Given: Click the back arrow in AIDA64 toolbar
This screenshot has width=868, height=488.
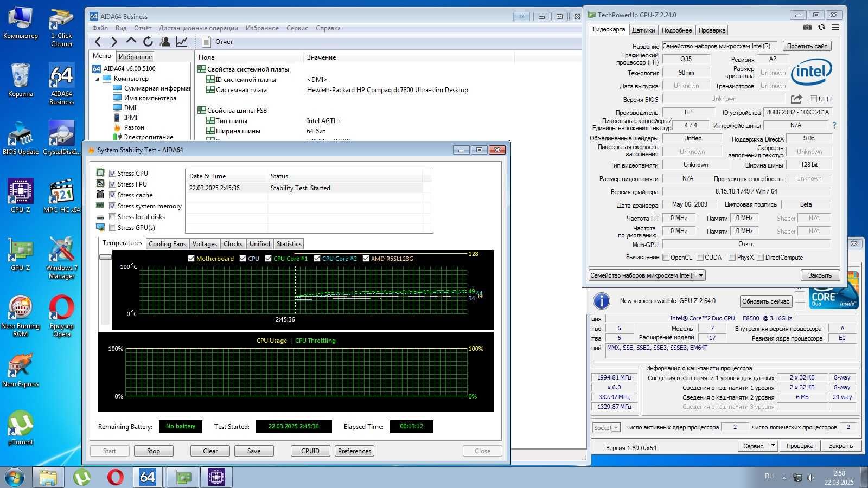Looking at the screenshot, I should 98,41.
